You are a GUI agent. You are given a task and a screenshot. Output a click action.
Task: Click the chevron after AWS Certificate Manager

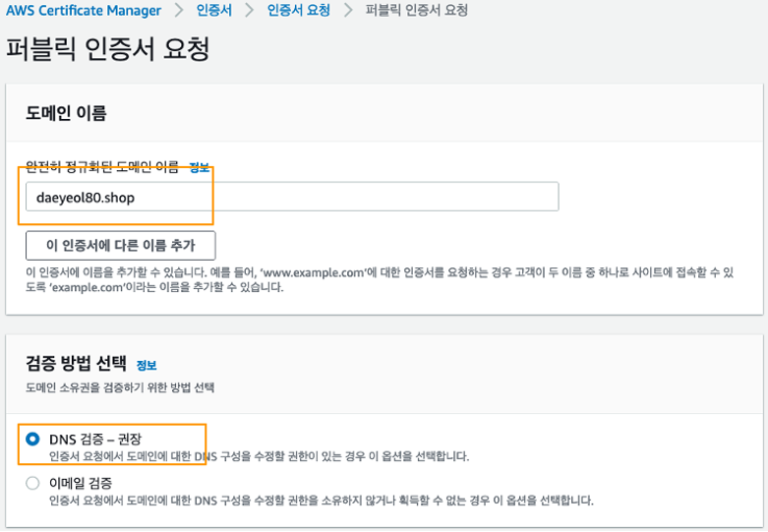tap(178, 11)
